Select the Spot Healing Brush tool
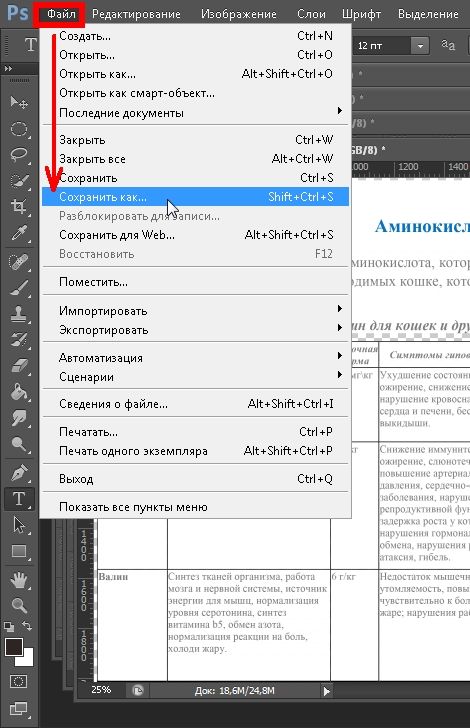470x728 pixels. point(19,262)
